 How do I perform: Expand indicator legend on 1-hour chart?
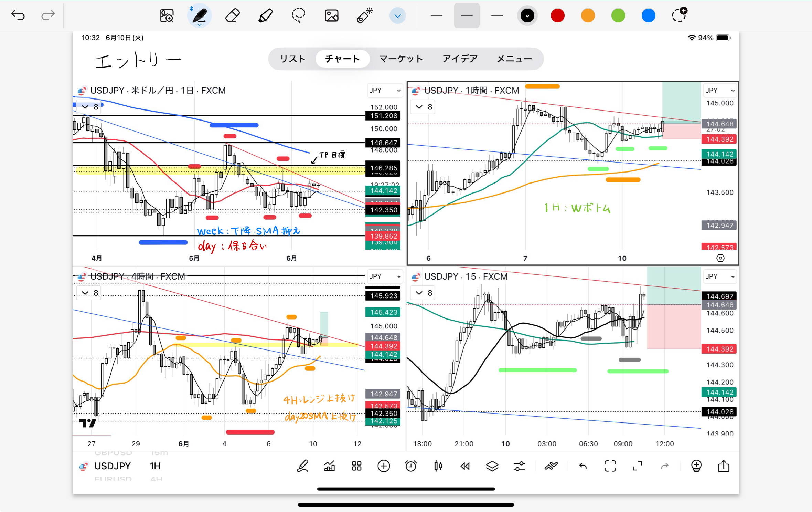(423, 107)
